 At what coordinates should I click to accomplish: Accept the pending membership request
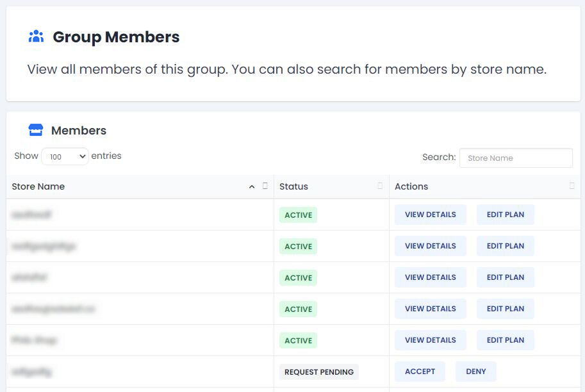[x=420, y=372]
